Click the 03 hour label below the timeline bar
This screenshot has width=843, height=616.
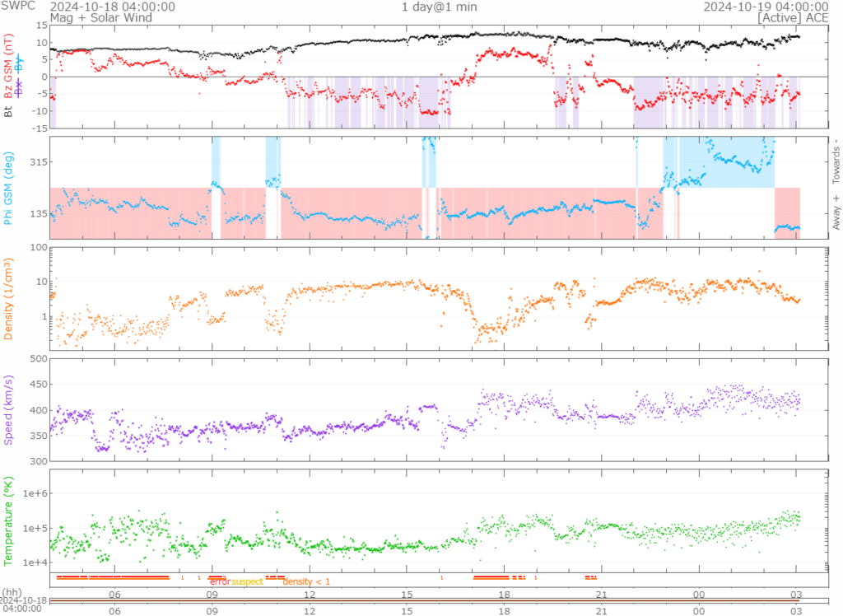[x=796, y=610]
